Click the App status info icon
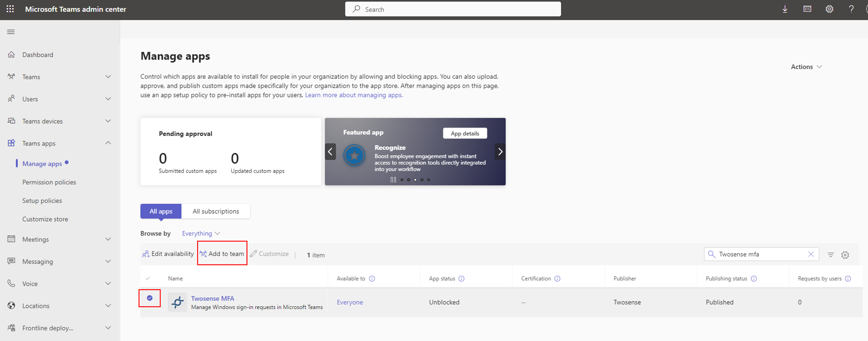The image size is (868, 341). pos(461,278)
